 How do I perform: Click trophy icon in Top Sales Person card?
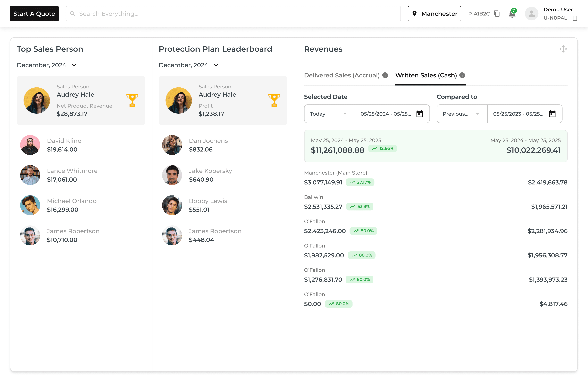pyautogui.click(x=132, y=100)
